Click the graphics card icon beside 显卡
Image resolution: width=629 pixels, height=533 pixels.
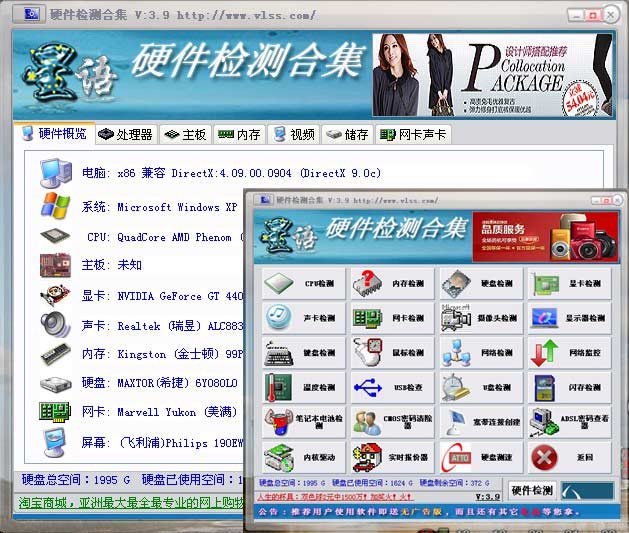pyautogui.click(x=55, y=296)
